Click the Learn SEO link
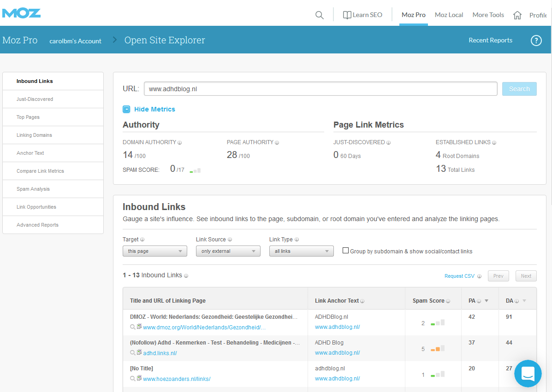Viewport: 552px width, 392px height. click(x=367, y=15)
